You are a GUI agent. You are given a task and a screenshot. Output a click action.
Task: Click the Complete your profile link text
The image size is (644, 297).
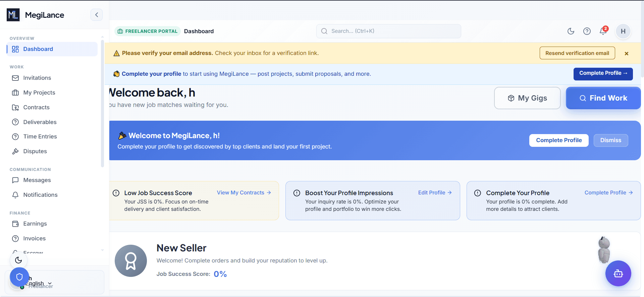pyautogui.click(x=151, y=74)
